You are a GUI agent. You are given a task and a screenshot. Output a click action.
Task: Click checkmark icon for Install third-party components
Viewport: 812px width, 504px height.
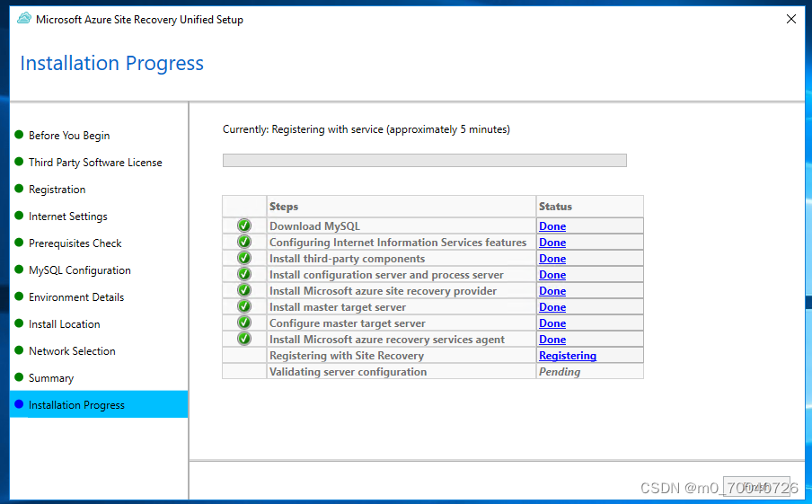click(244, 258)
